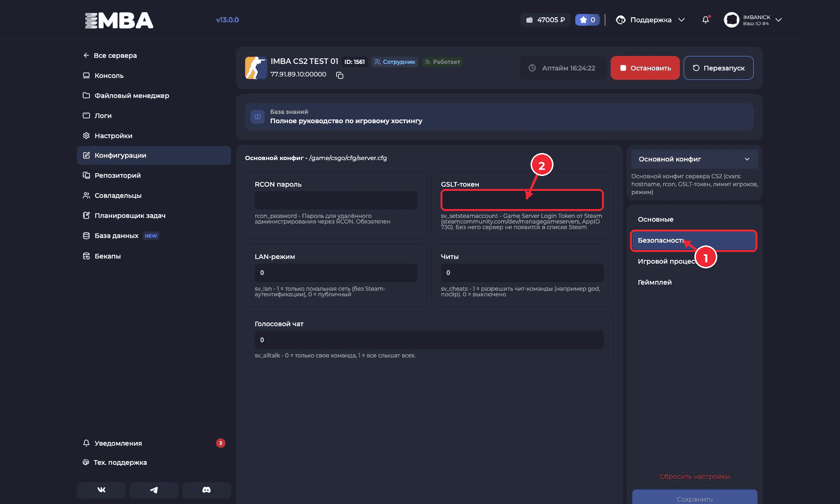Select Конфигурации in the sidebar
Viewport: 840px width, 504px height.
[154, 155]
